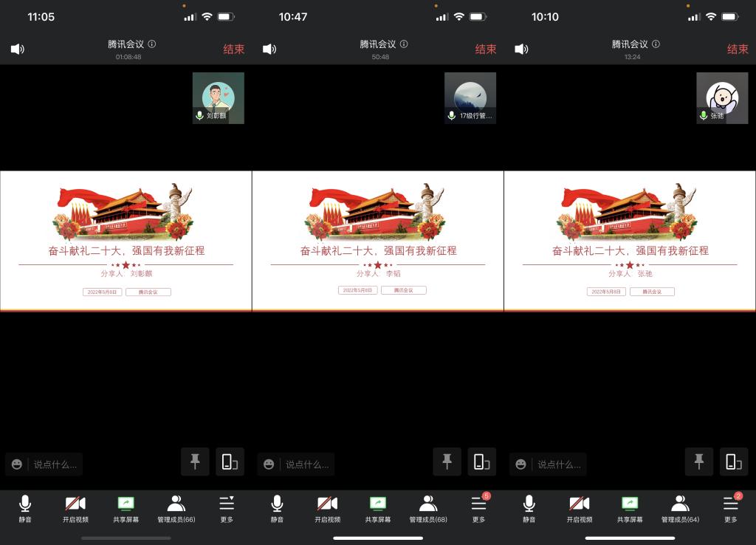This screenshot has height=545, width=756.
Task: Expand 更多 menu showing badge 5
Action: pyautogui.click(x=478, y=509)
